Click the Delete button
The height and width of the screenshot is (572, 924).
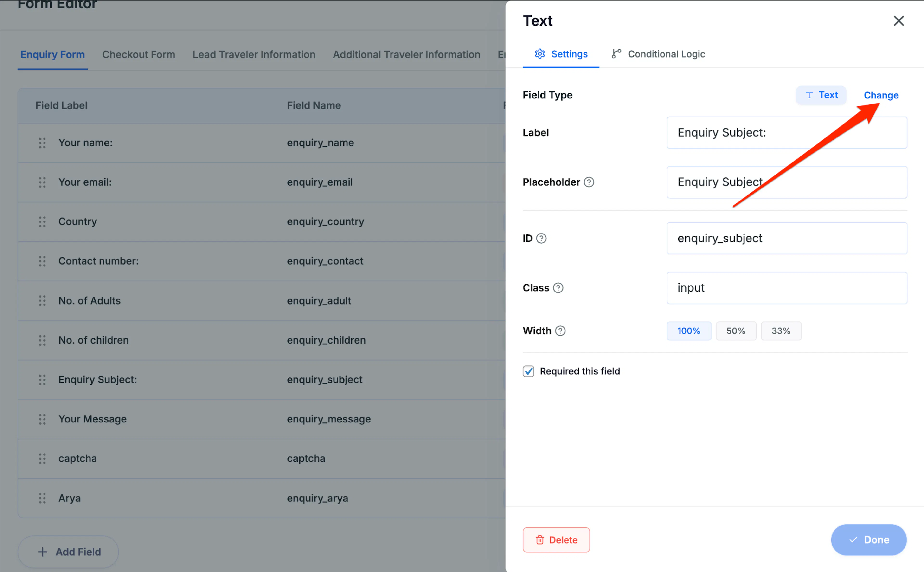[x=556, y=540]
